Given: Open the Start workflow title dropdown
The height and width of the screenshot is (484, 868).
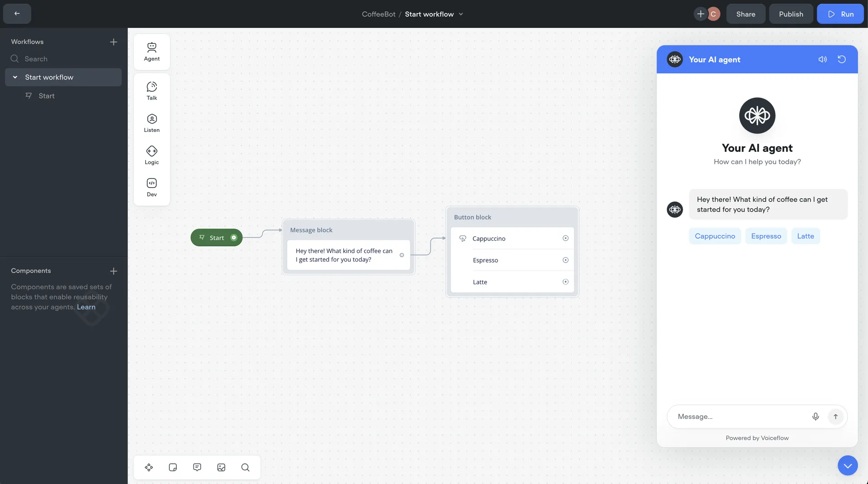Looking at the screenshot, I should (461, 14).
